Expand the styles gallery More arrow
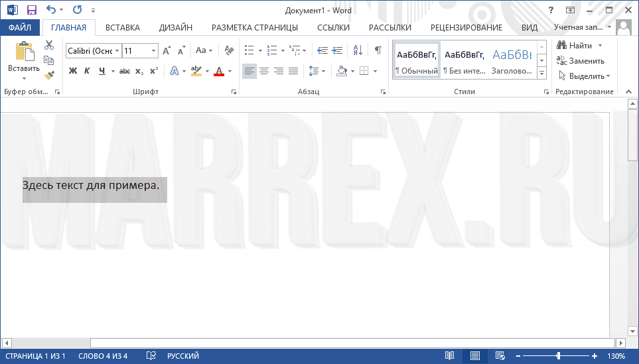Screen dimensions: 639x364 pos(542,74)
